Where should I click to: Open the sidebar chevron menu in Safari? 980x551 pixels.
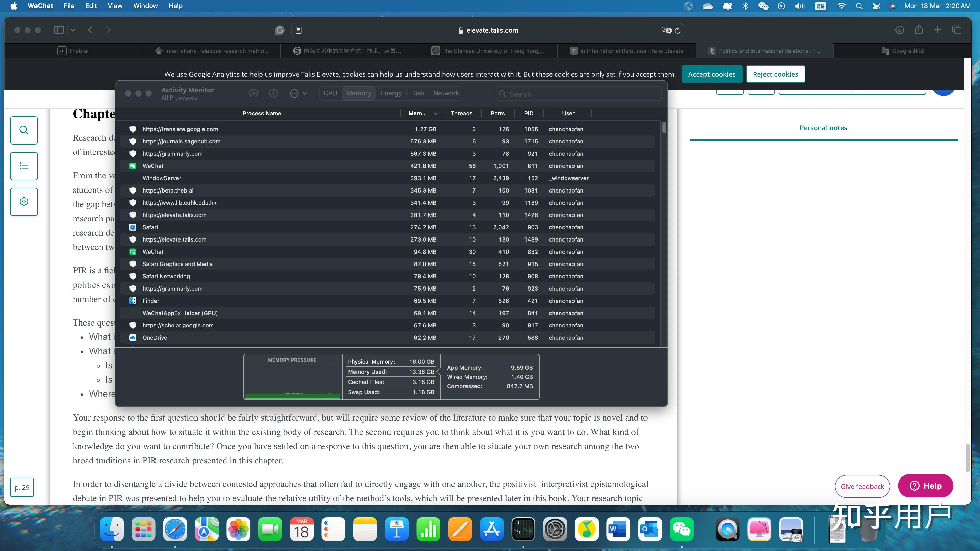tap(73, 30)
